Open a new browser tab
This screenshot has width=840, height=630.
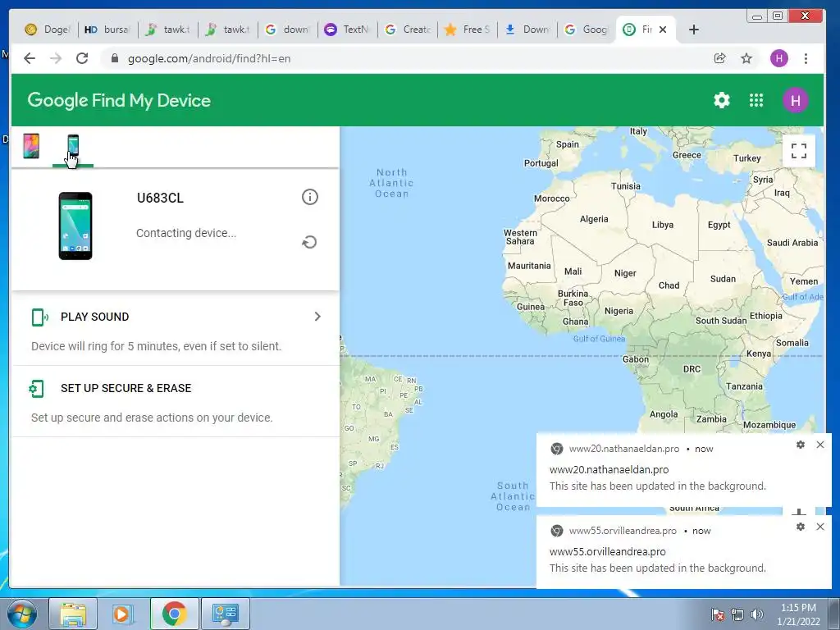[694, 30]
